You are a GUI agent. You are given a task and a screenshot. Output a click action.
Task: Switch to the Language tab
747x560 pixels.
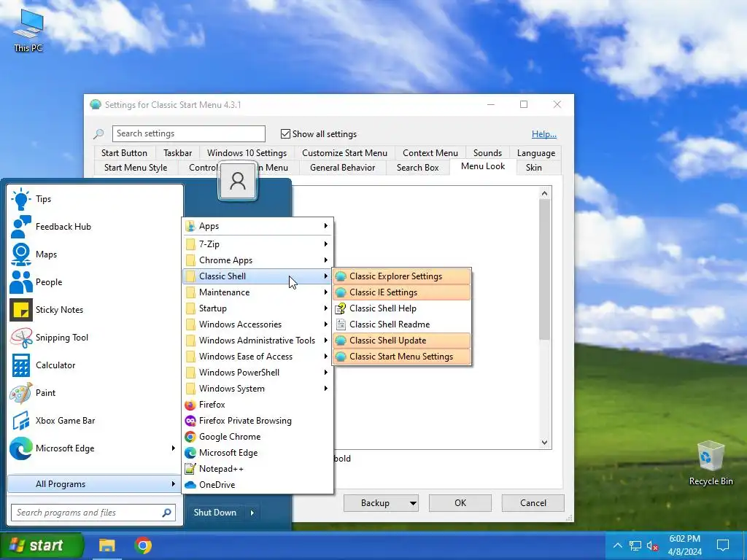point(536,153)
